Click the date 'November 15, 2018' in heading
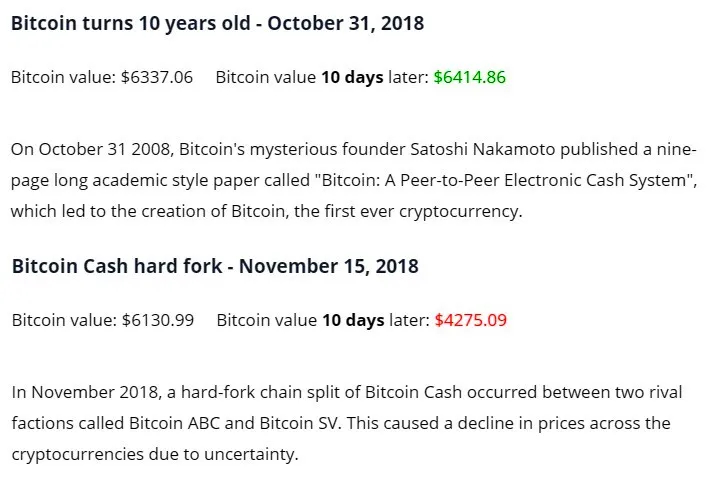710x481 pixels. click(329, 266)
